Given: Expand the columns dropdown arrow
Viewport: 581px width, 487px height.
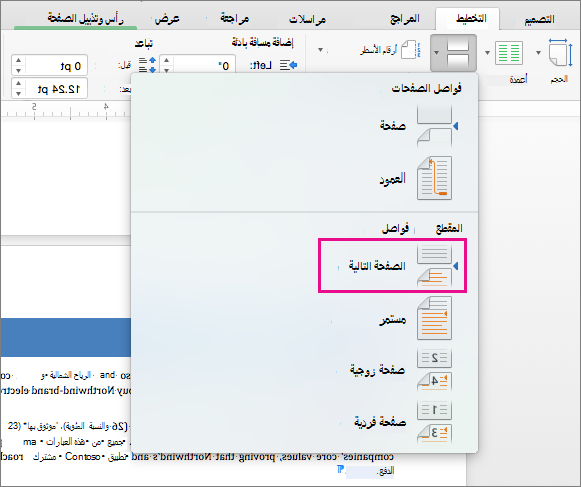Looking at the screenshot, I should [487, 53].
